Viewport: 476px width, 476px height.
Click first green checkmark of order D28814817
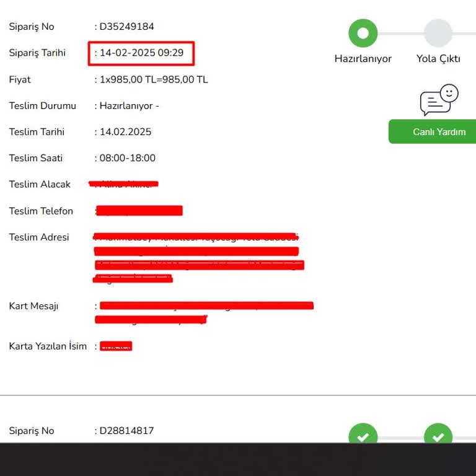tap(363, 433)
